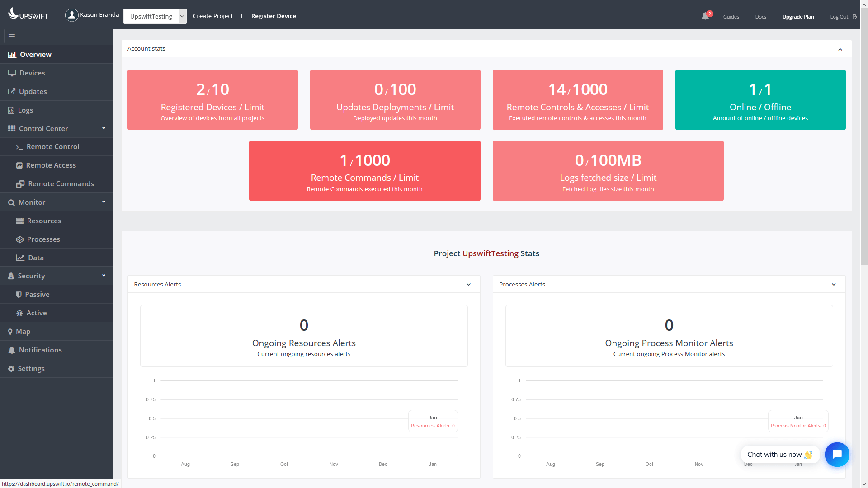
Task: Click the 'Chat with us now' bubble
Action: pyautogui.click(x=780, y=455)
